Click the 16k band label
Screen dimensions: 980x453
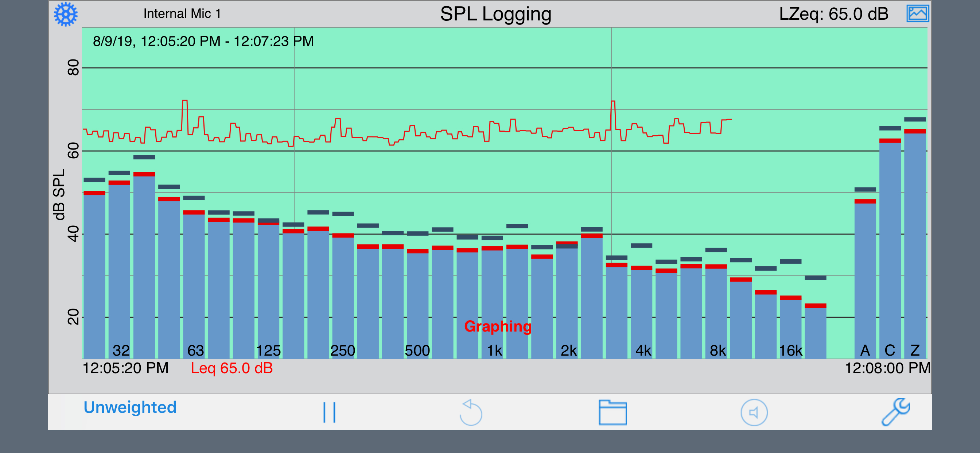tap(790, 351)
